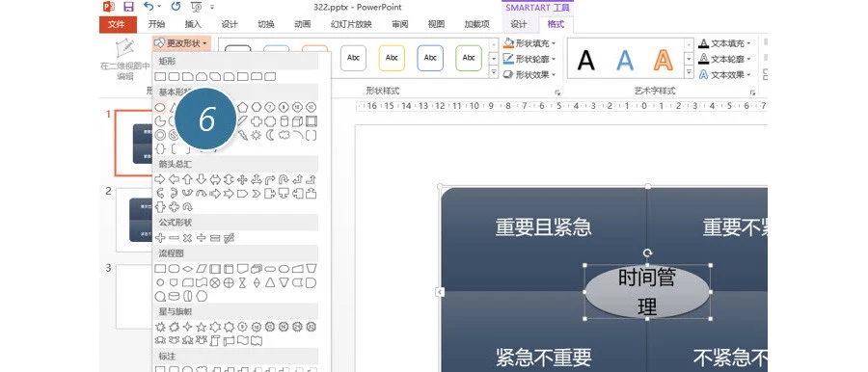Apply the green-outline Abc shape style
The height and width of the screenshot is (372, 868).
(469, 58)
